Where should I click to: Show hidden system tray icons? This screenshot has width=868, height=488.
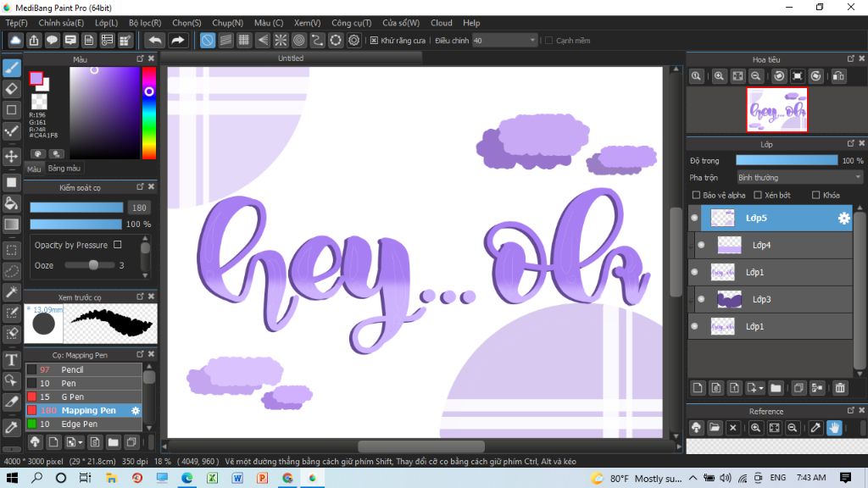point(693,478)
